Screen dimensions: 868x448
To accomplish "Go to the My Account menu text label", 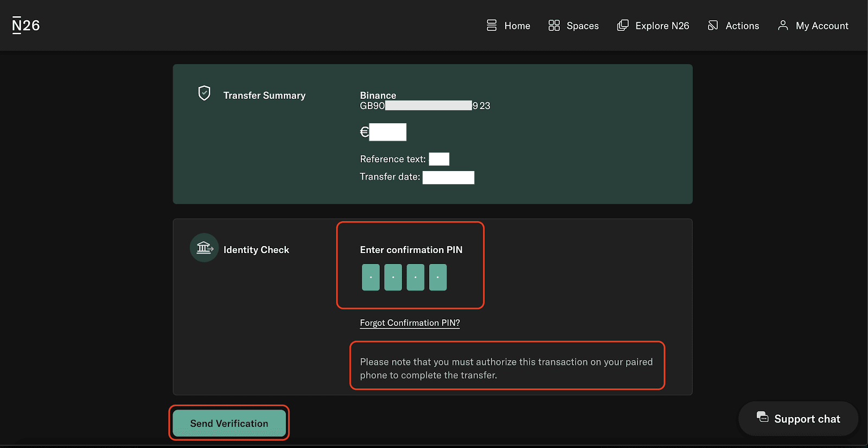I will (x=822, y=26).
